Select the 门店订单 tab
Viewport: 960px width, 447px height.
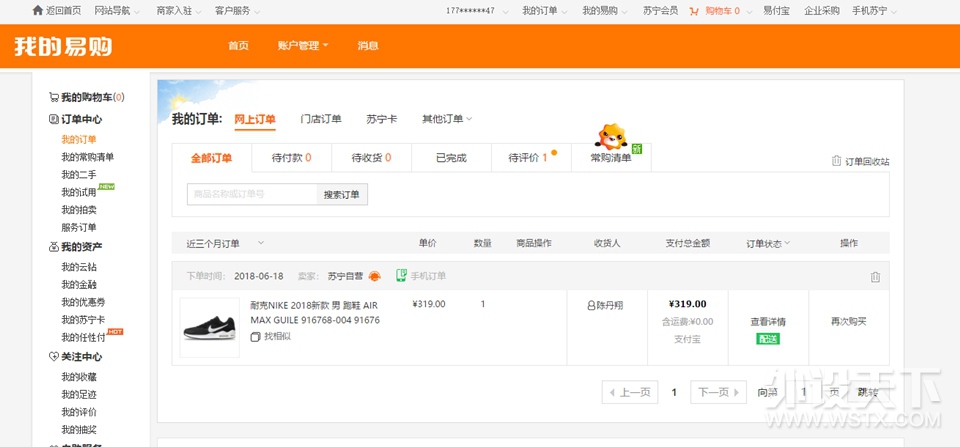tap(321, 119)
